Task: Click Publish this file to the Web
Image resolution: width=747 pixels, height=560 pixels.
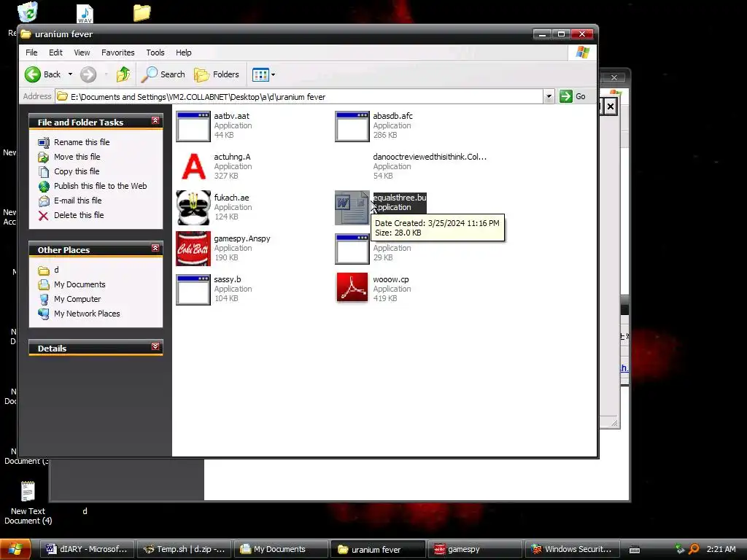Action: [100, 186]
